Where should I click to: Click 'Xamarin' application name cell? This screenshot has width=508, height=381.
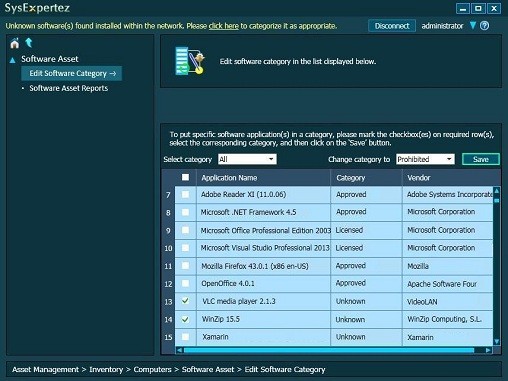pos(263,337)
